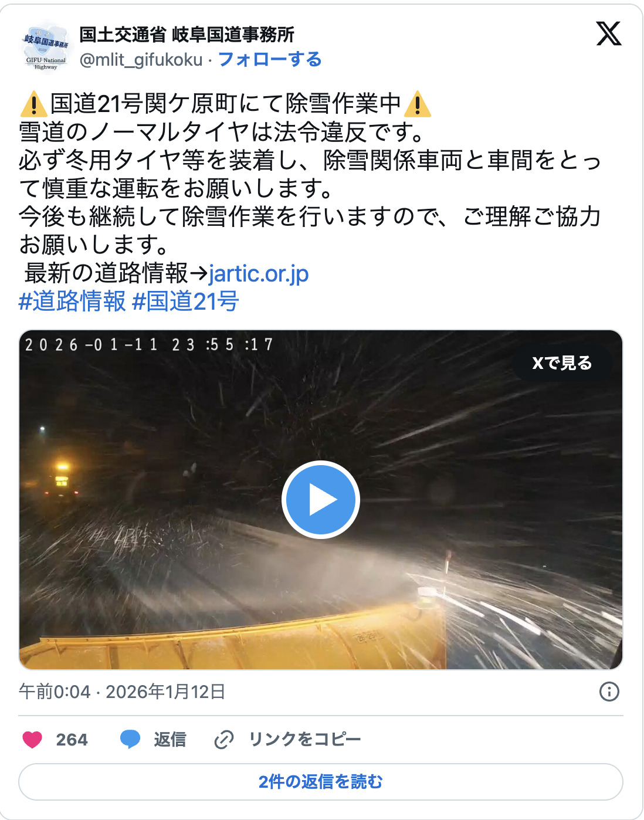
Task: Click the Xで見る button on video
Action: coord(562,363)
